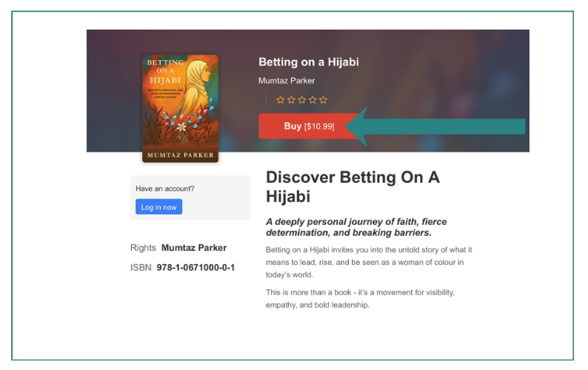Click the red Buy [$10.99] button
This screenshot has width=588, height=370.
click(309, 127)
